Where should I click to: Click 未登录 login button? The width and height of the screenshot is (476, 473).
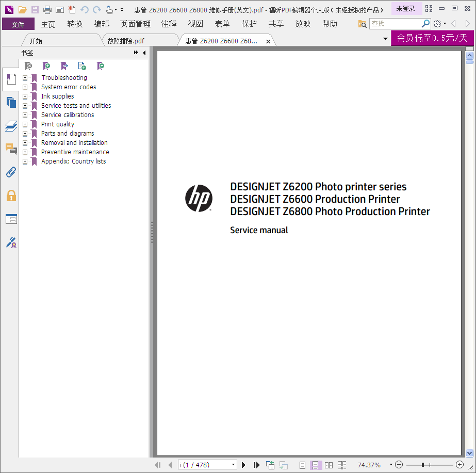[x=406, y=9]
